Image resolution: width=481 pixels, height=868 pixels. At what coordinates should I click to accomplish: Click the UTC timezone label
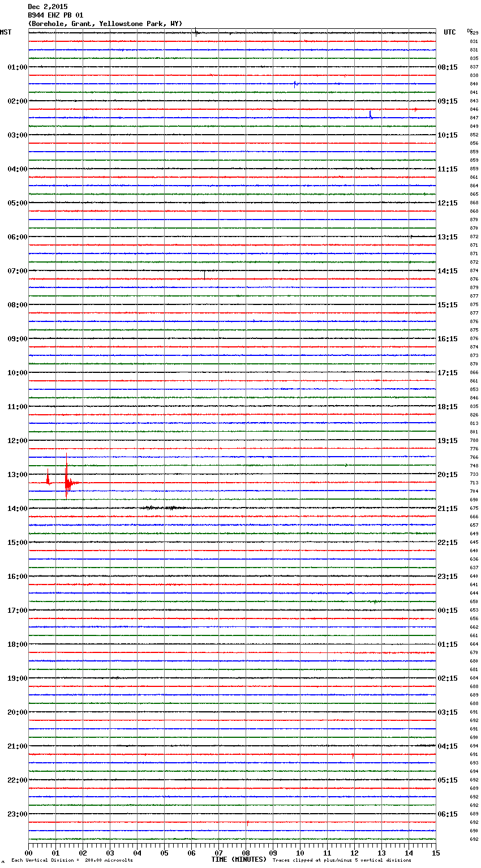click(449, 32)
